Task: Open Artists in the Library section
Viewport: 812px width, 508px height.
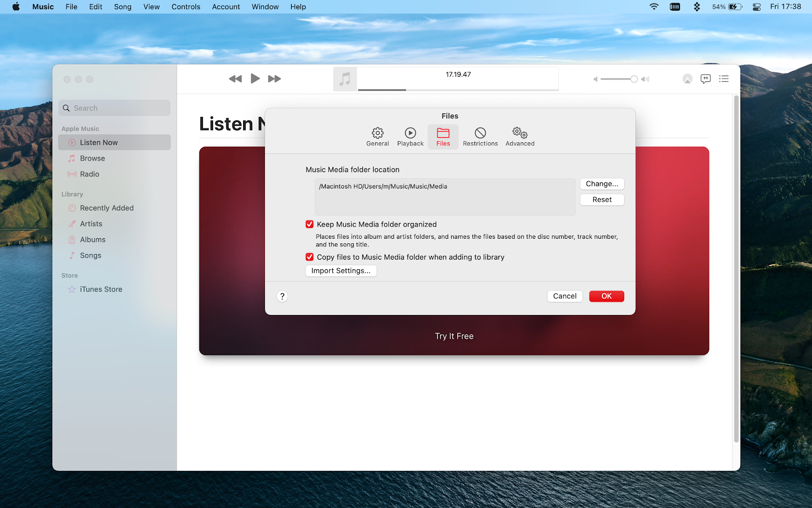Action: coord(114,224)
